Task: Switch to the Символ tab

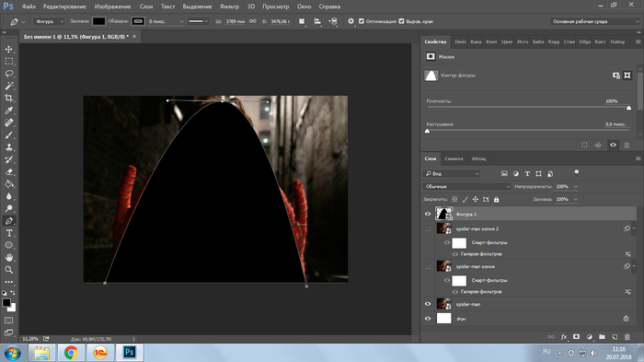Action: pos(454,158)
